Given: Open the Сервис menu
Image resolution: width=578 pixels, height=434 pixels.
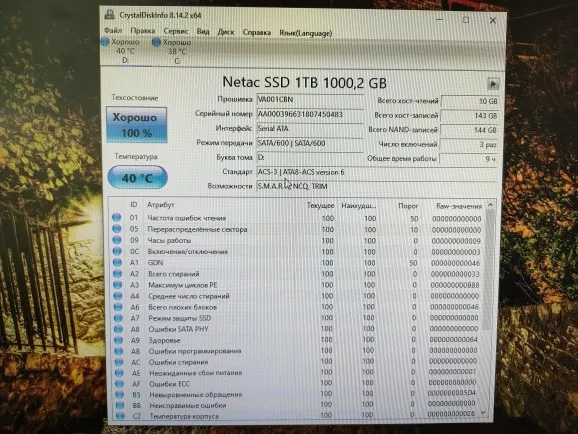Looking at the screenshot, I should (x=176, y=31).
